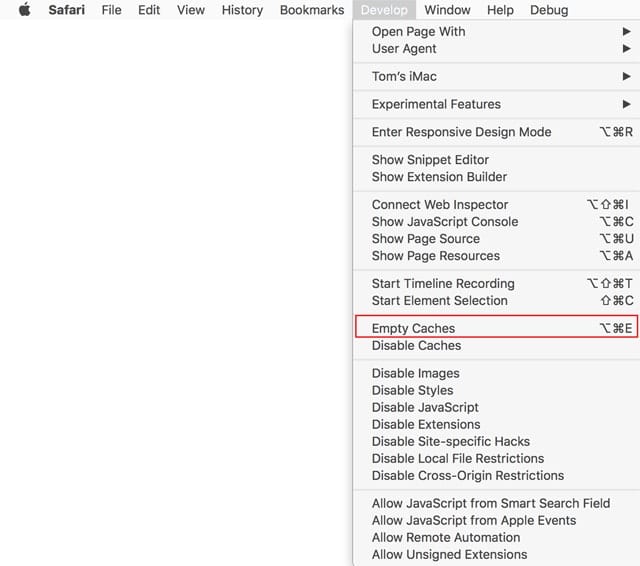Toggle Disable Caches option
The height and width of the screenshot is (566, 640).
(416, 345)
